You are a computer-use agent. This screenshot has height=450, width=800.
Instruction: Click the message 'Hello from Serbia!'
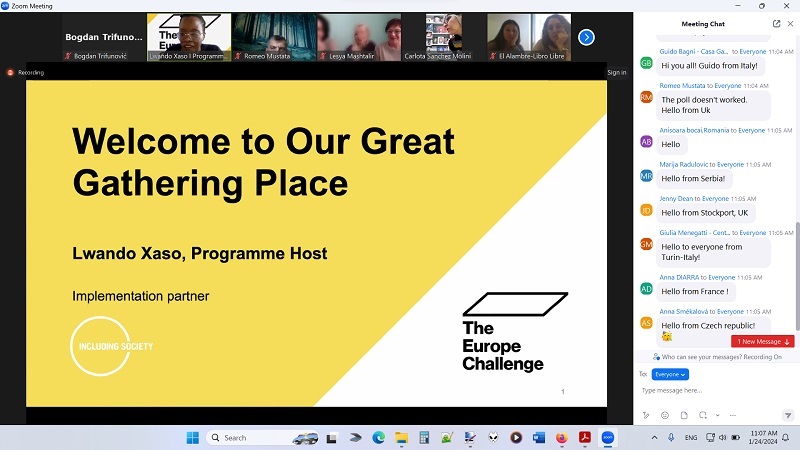(693, 179)
